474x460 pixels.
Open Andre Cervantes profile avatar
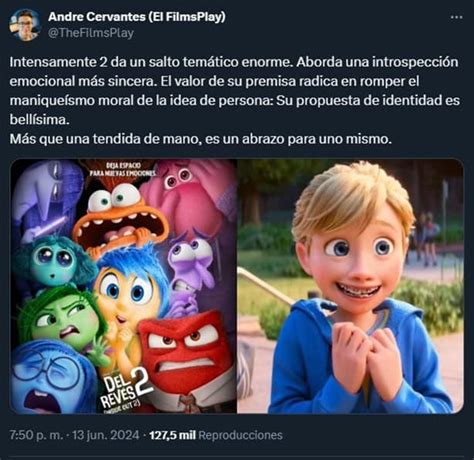point(25,25)
